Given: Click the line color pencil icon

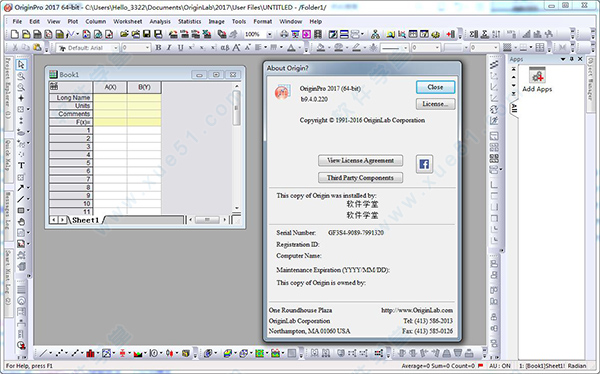Looking at the screenshot, I should click(x=356, y=47).
